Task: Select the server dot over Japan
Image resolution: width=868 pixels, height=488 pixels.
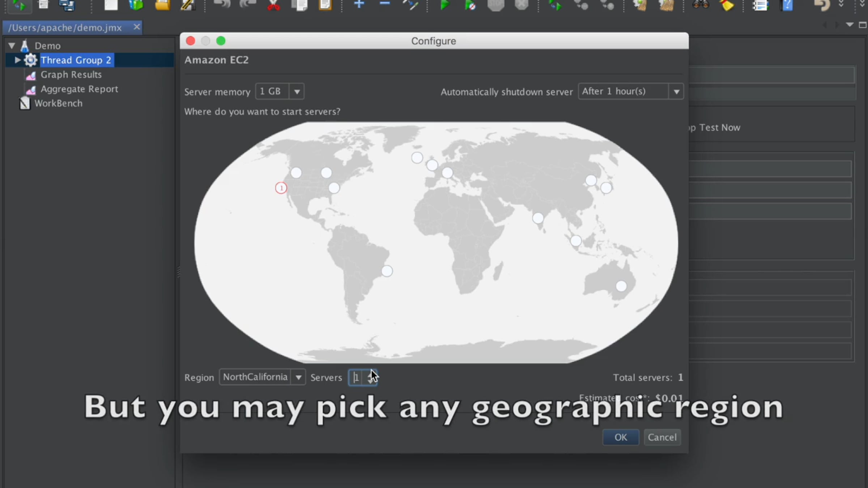Action: [606, 188]
